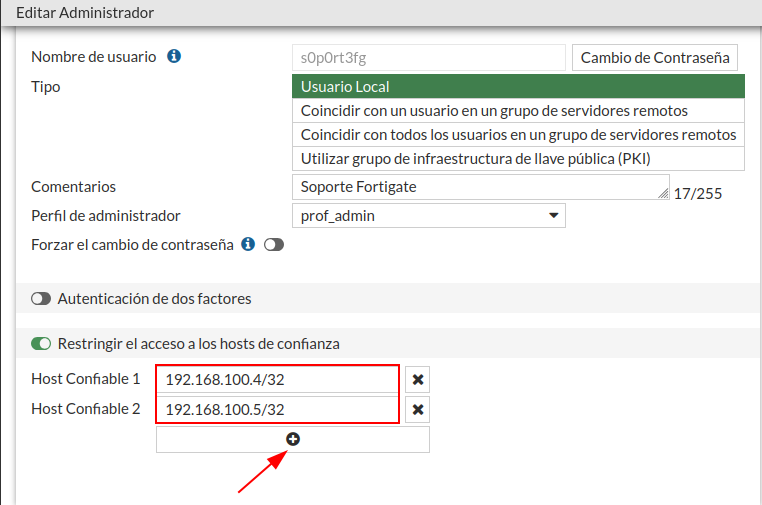Viewport: 762px width, 505px height.
Task: Edit Host Confiable 1 address field
Action: [278, 380]
